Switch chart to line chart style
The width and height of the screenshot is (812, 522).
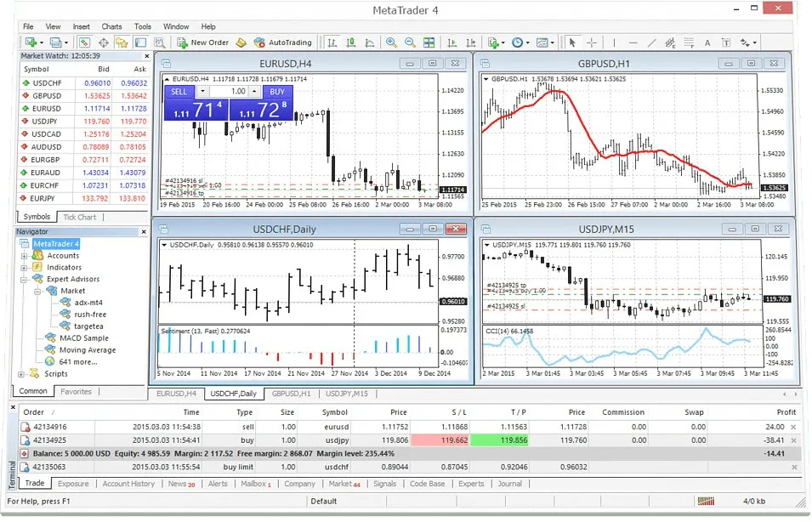[370, 43]
